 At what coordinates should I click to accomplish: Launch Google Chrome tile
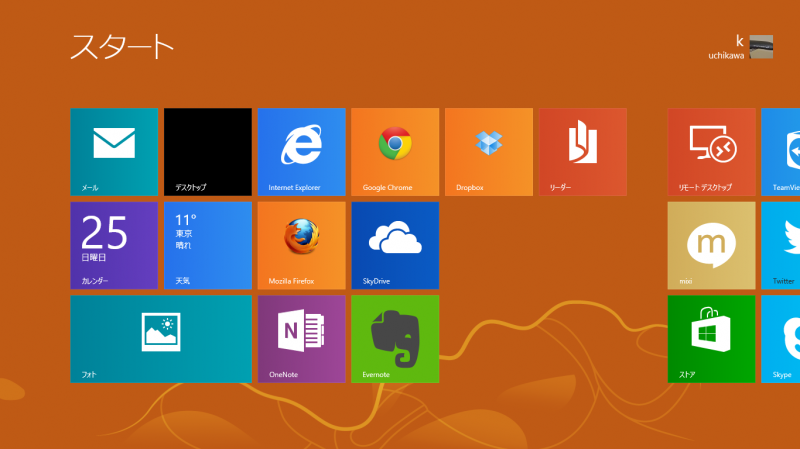point(395,152)
